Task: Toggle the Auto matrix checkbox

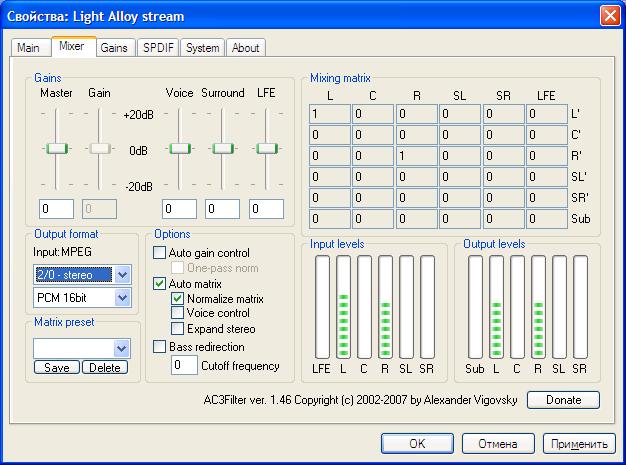Action: click(160, 283)
